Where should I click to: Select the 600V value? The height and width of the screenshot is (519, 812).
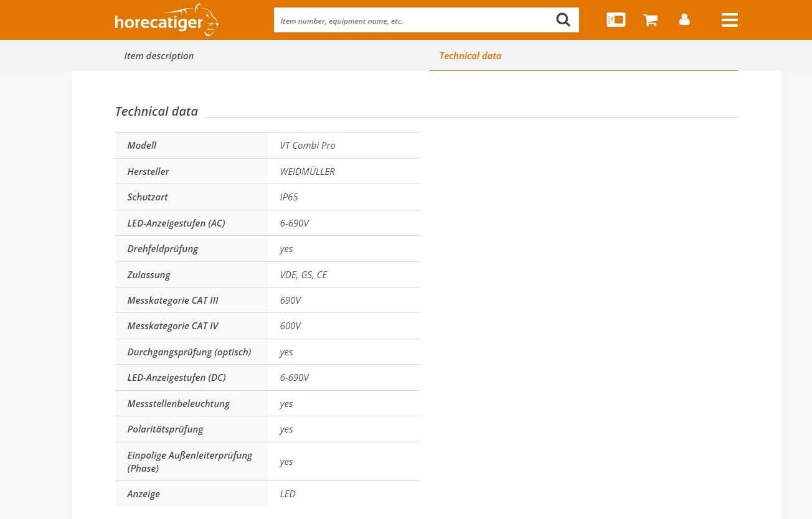pos(291,325)
